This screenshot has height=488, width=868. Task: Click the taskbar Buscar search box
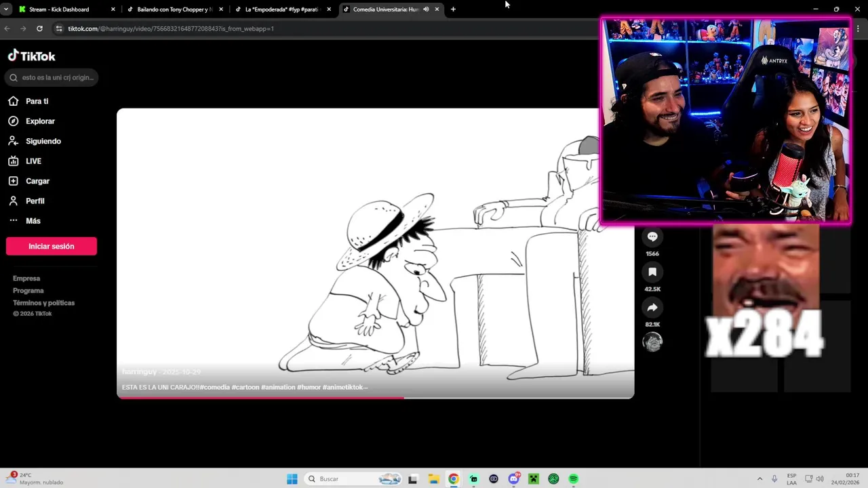(354, 479)
